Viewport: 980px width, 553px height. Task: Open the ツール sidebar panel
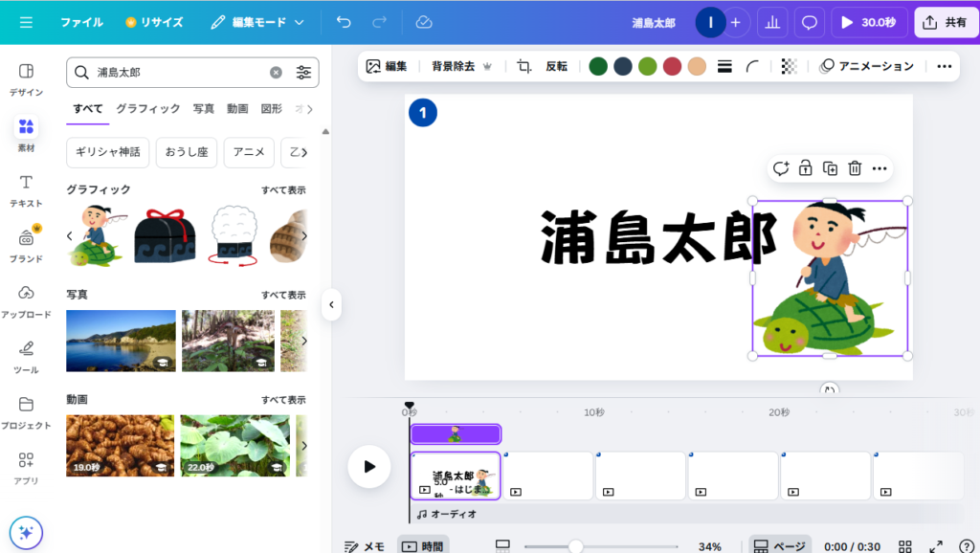(26, 357)
